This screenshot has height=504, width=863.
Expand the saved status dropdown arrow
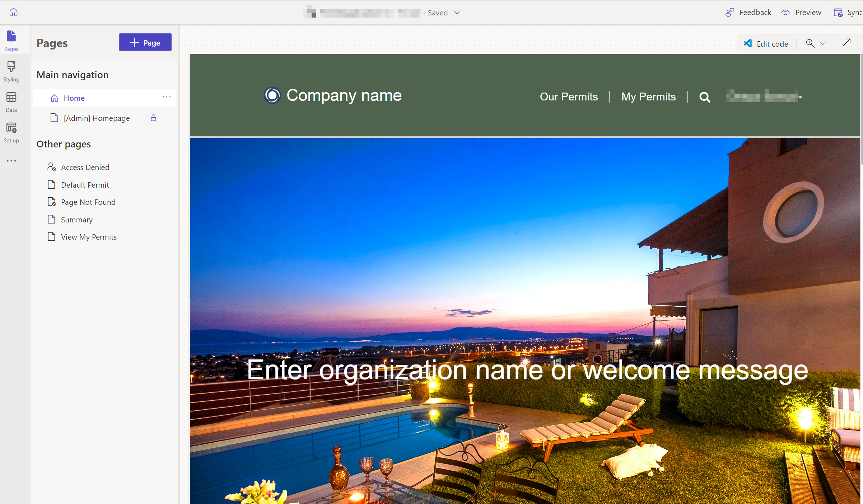[458, 12]
